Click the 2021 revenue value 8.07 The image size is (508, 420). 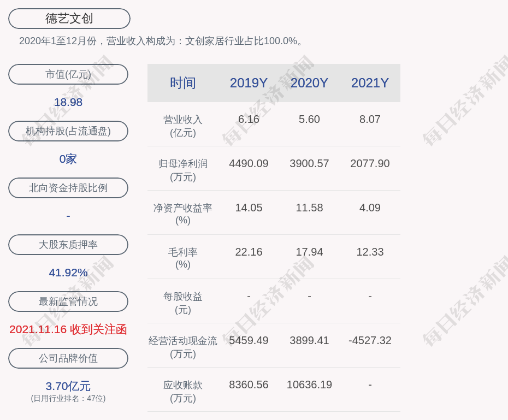pyautogui.click(x=370, y=119)
